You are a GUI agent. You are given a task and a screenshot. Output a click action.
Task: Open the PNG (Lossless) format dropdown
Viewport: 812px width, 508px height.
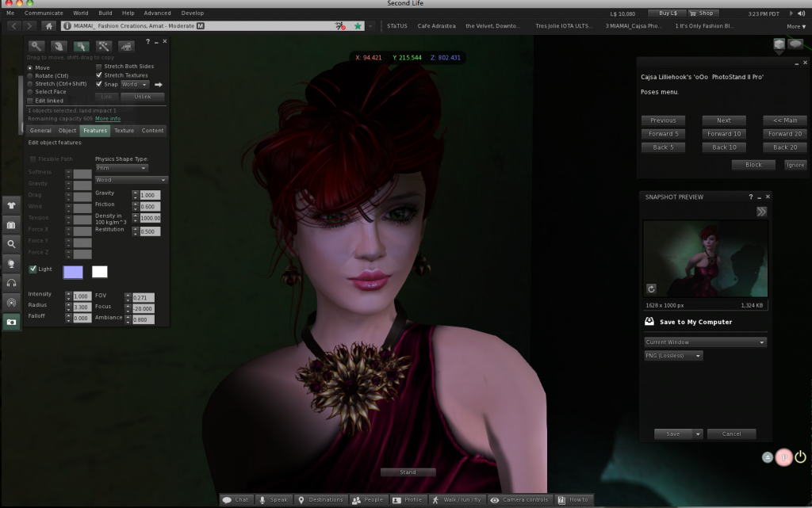(x=673, y=357)
